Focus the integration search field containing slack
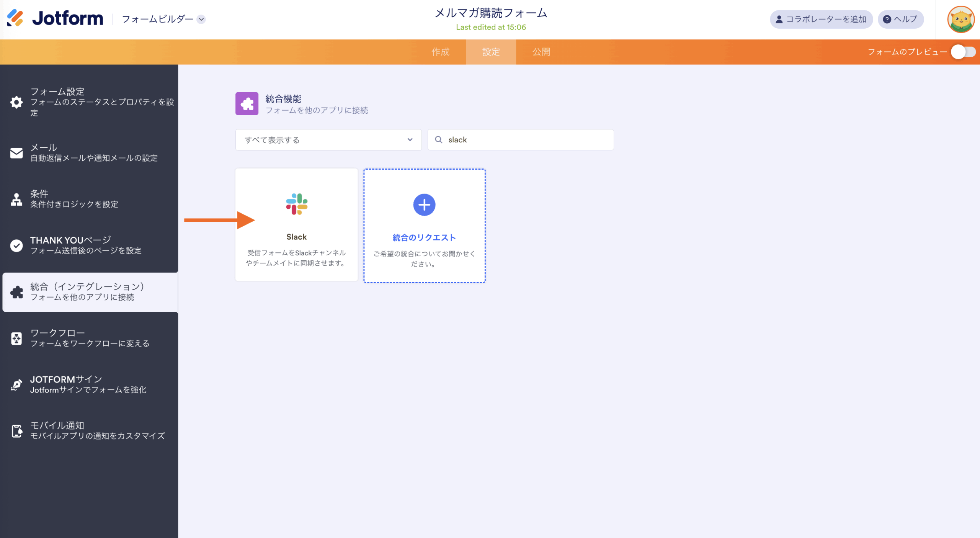Screen dimensions: 980x538 point(521,140)
